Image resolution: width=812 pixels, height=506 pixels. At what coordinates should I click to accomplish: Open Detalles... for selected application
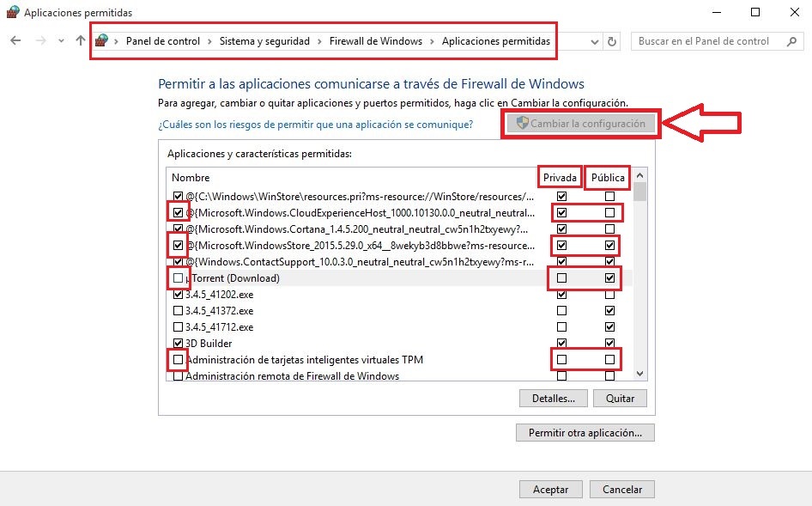(553, 399)
